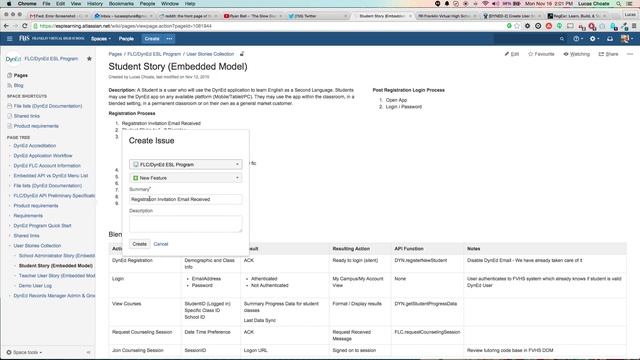Reload the page in Chrome
Screen dimensions: 640x360
24,26
